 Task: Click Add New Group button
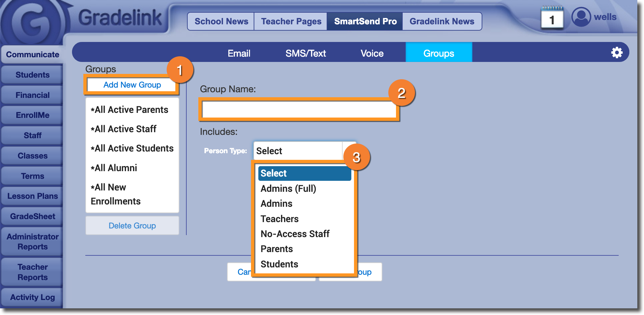[x=132, y=85]
